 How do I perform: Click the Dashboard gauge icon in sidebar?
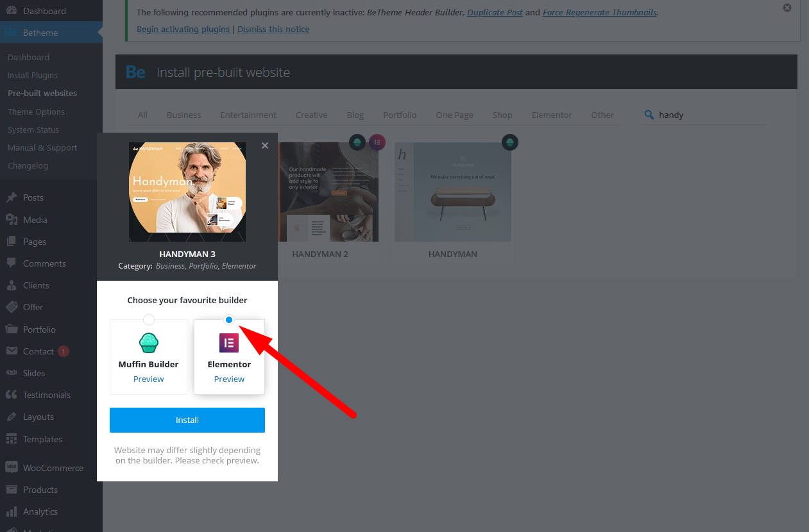(12, 11)
